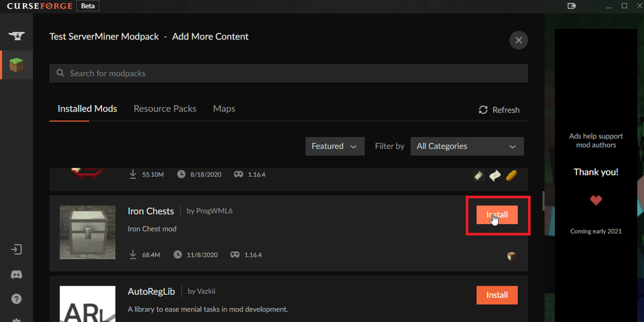The width and height of the screenshot is (644, 322).
Task: Click the Refresh text label
Action: [506, 110]
